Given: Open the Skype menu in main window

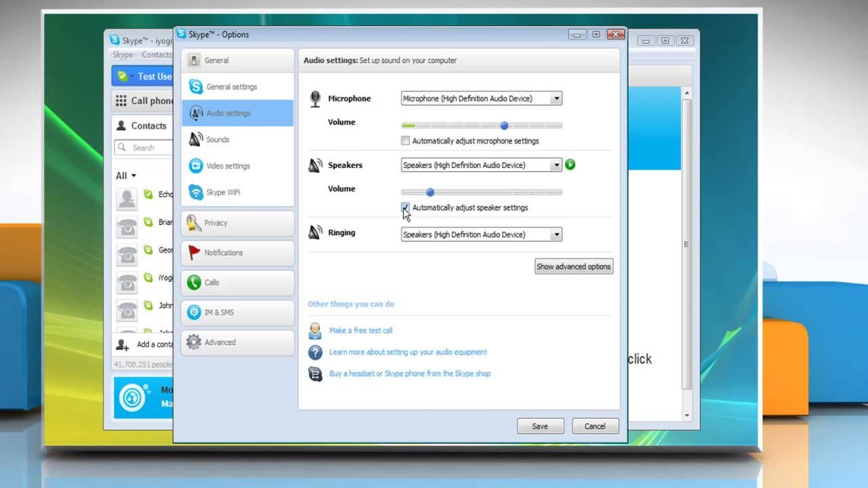Looking at the screenshot, I should pyautogui.click(x=123, y=55).
